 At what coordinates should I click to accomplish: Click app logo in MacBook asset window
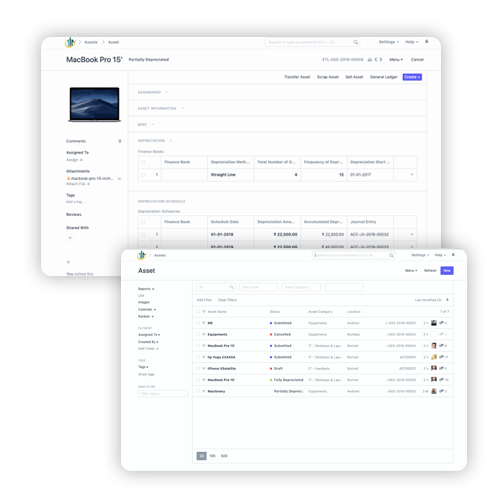coord(70,42)
